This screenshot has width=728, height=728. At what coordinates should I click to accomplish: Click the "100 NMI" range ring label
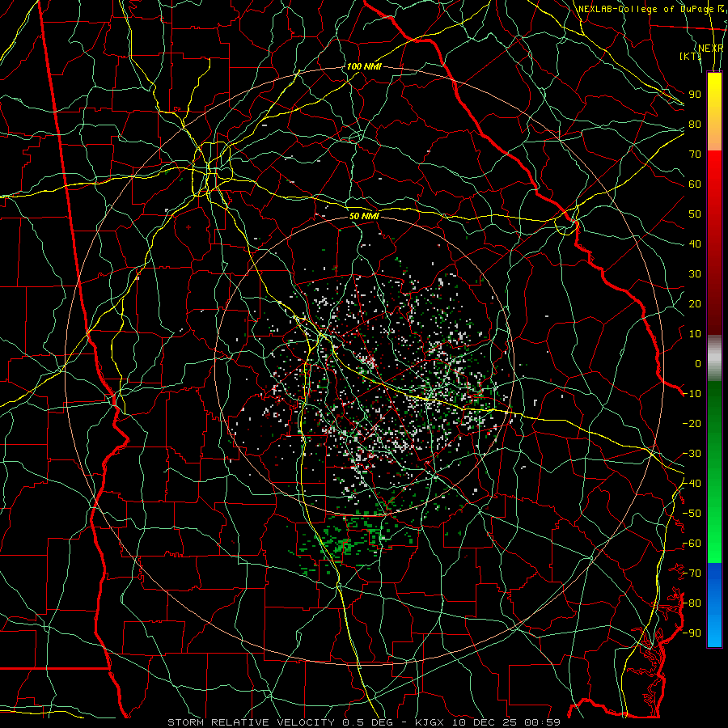[x=364, y=66]
